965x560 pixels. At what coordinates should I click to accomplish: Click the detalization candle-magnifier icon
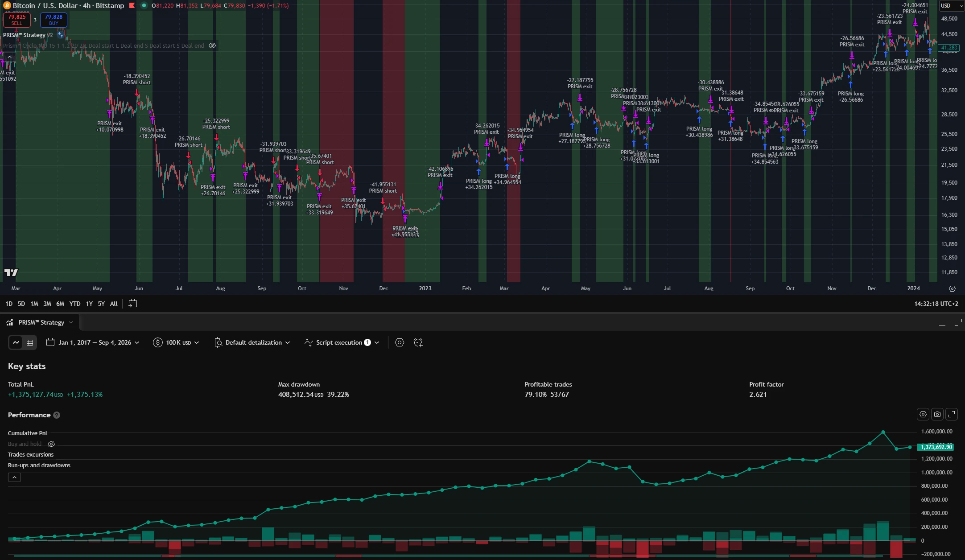click(x=218, y=342)
